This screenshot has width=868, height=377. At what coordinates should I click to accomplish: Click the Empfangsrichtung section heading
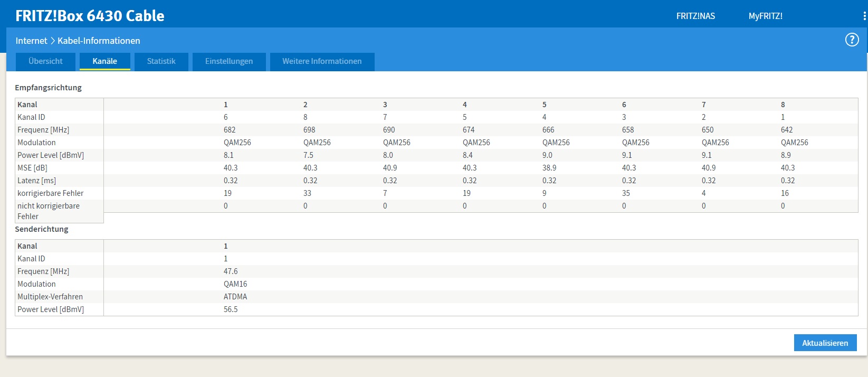pyautogui.click(x=48, y=88)
